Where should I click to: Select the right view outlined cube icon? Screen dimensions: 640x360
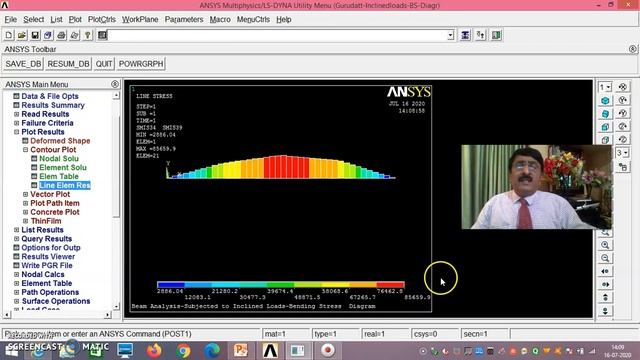(x=605, y=140)
